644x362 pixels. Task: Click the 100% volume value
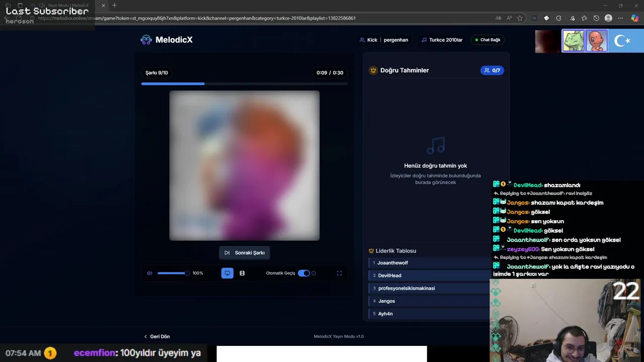[x=198, y=273]
